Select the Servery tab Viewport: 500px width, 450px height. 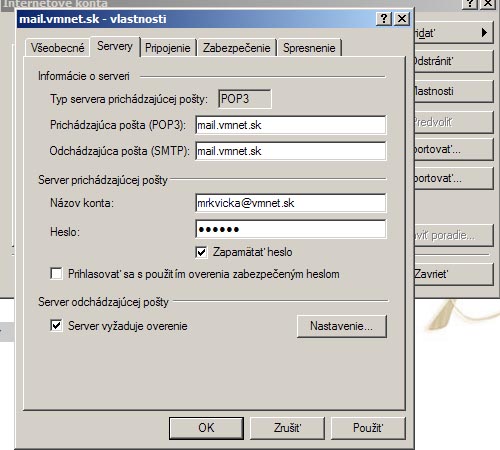[x=115, y=46]
